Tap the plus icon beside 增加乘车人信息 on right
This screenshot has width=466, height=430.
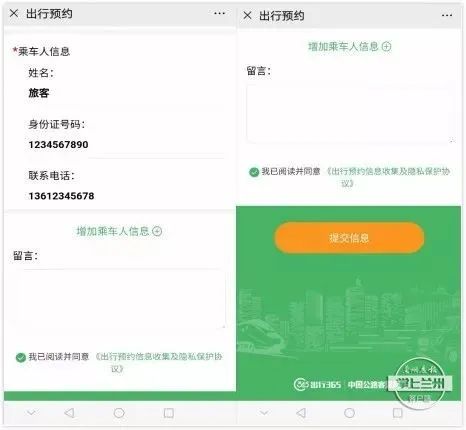coord(386,46)
